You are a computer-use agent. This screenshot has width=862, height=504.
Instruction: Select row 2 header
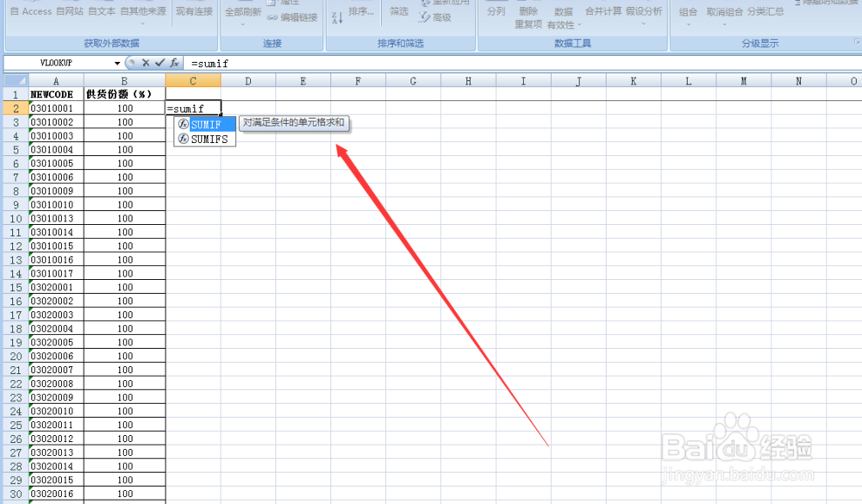(16, 109)
